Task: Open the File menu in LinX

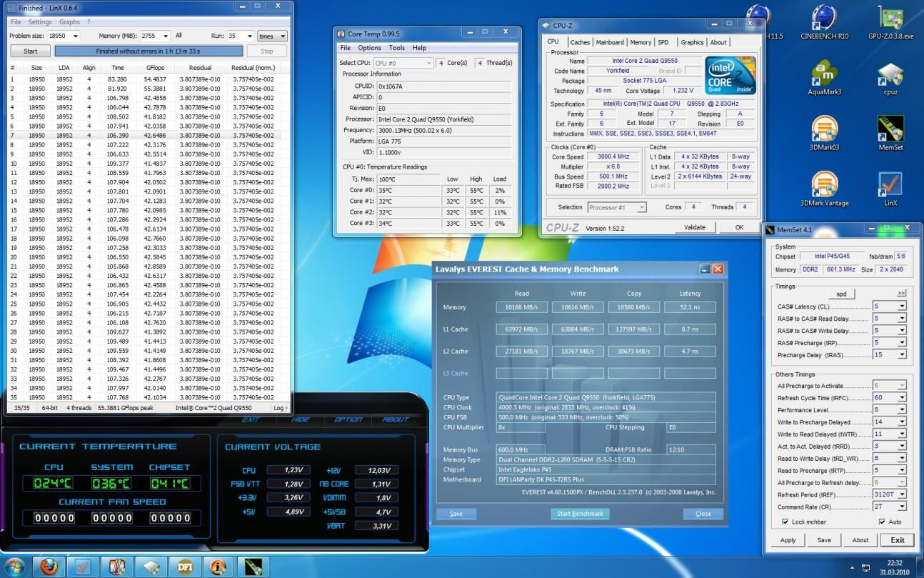Action: pyautogui.click(x=16, y=22)
